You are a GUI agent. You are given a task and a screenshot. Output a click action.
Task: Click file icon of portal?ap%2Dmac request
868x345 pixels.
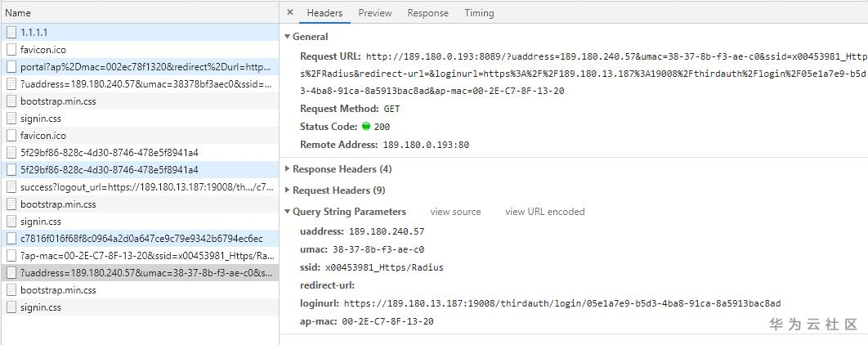[x=11, y=67]
